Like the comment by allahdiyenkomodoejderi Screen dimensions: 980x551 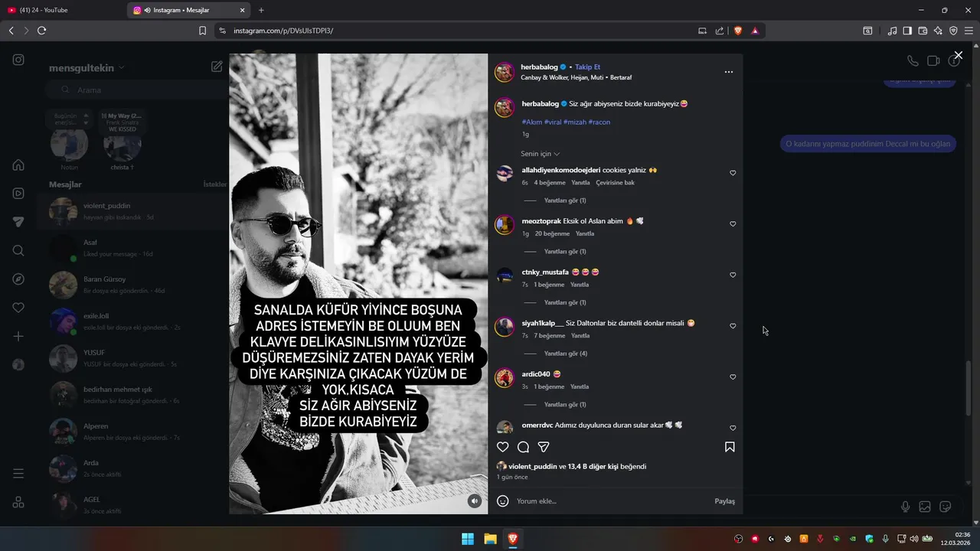coord(733,173)
